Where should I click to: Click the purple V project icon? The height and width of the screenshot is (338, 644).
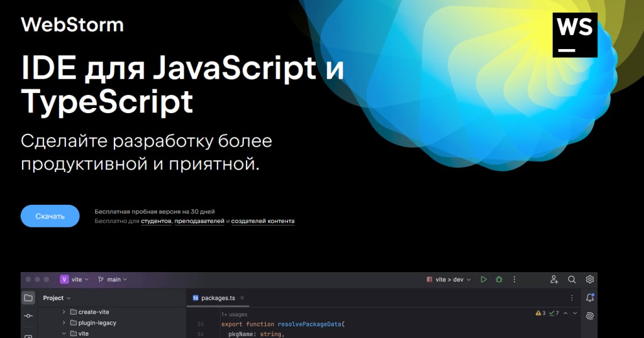coord(64,280)
